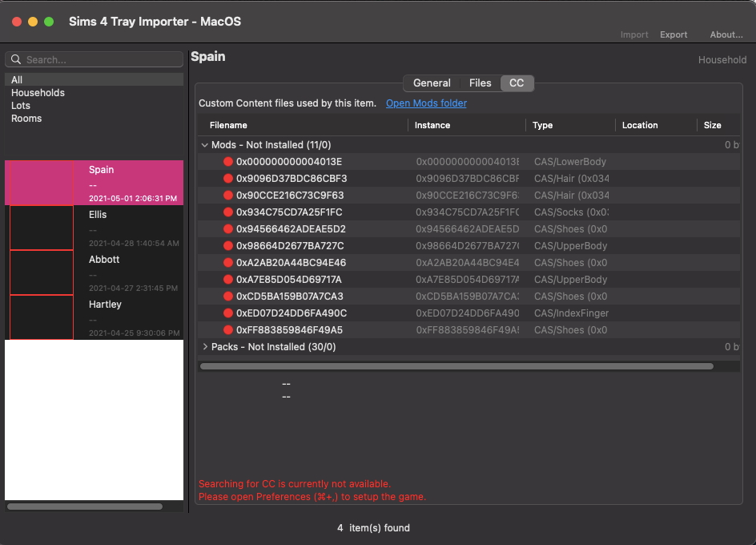Click Spain date 2021-05-01 2:06:31 PM

coord(133,199)
